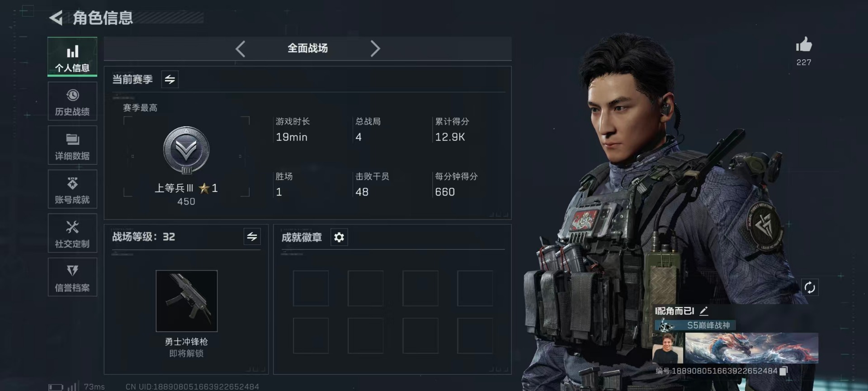The width and height of the screenshot is (868, 391).
Task: Click the 上等兵 III rank emblem
Action: pos(186,150)
